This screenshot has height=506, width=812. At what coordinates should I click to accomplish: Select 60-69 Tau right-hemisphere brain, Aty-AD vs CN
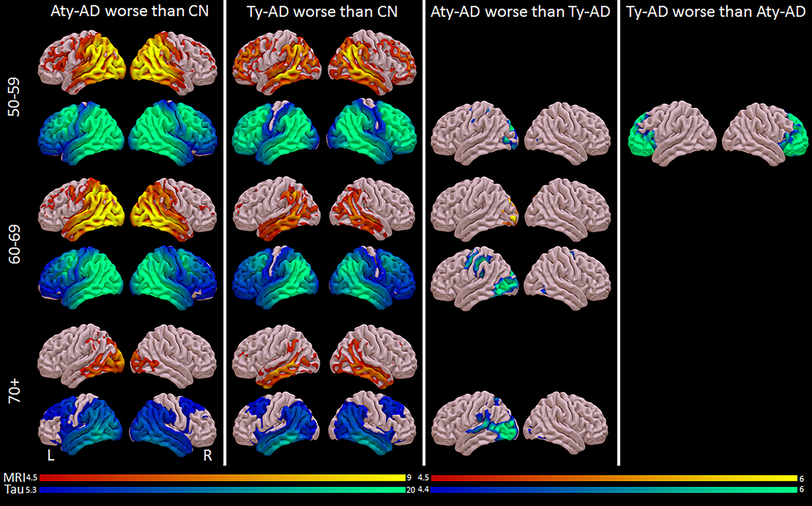pos(173,278)
